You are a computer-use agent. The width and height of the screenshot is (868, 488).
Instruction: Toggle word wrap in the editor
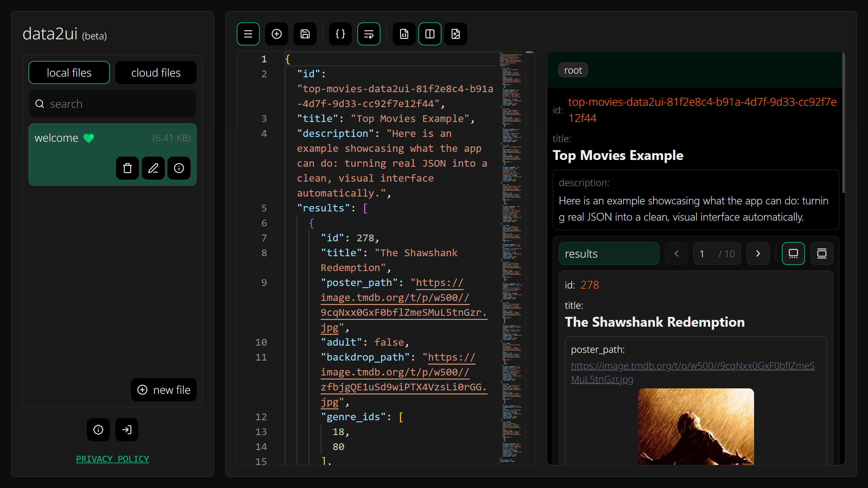(x=369, y=34)
